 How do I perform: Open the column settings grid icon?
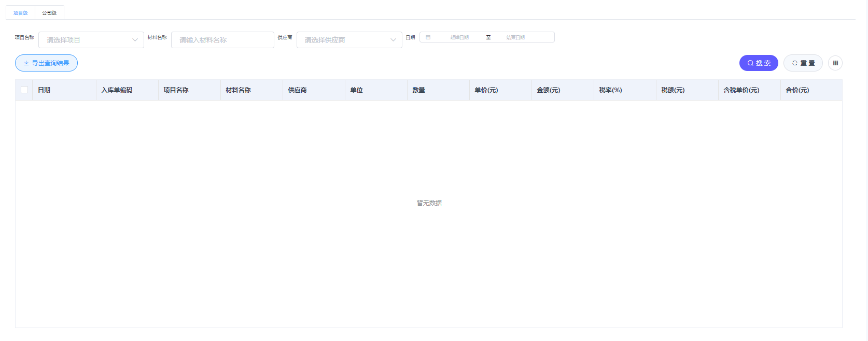(835, 63)
